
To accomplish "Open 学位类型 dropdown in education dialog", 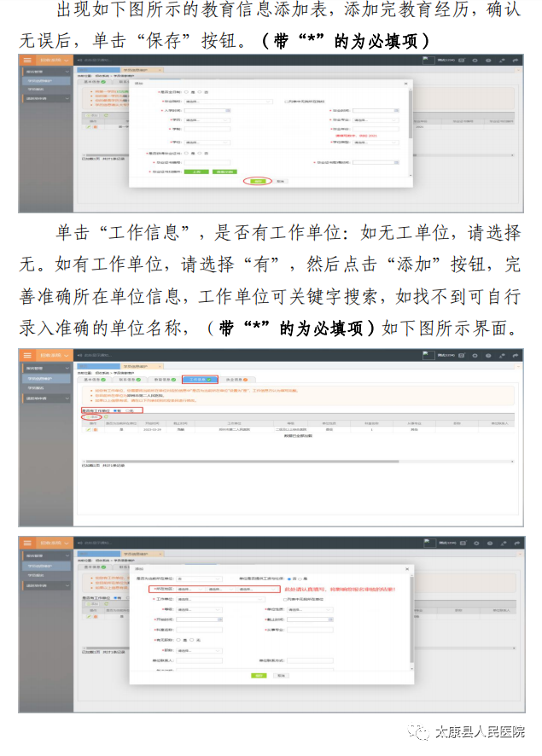I will coord(376,142).
